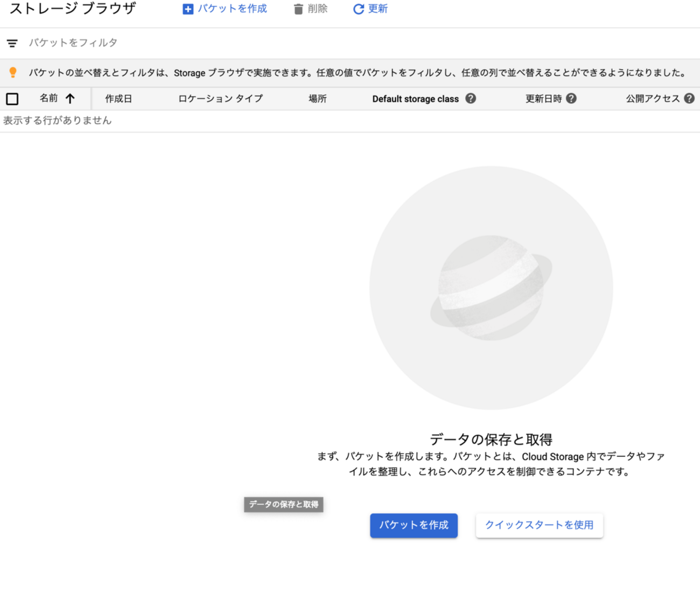
Task: Click the ストレージ ブラウザ page title
Action: pos(73,9)
